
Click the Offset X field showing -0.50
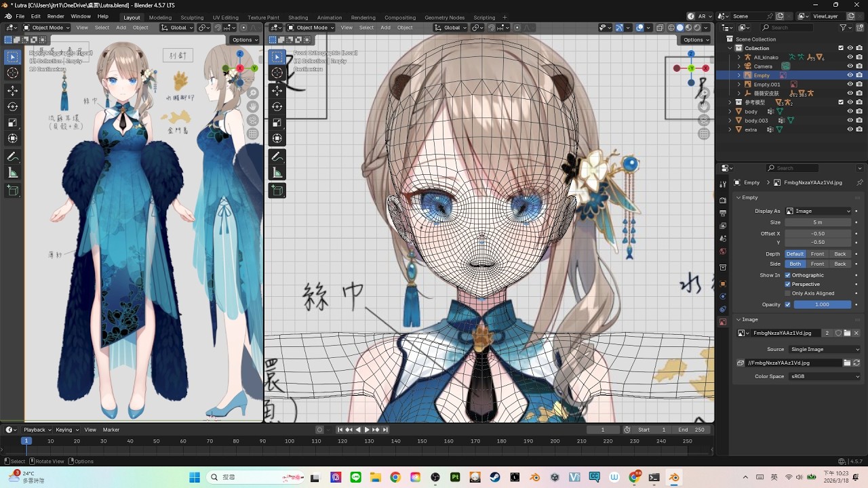[x=818, y=234]
